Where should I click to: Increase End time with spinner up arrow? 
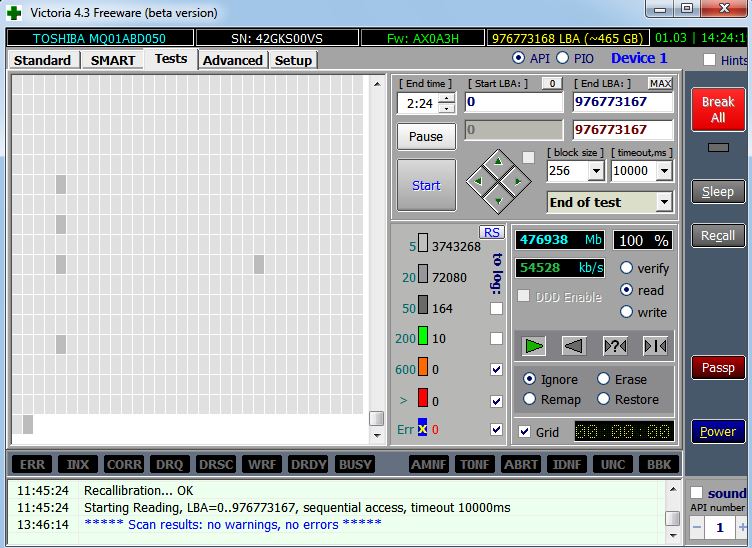pos(446,98)
